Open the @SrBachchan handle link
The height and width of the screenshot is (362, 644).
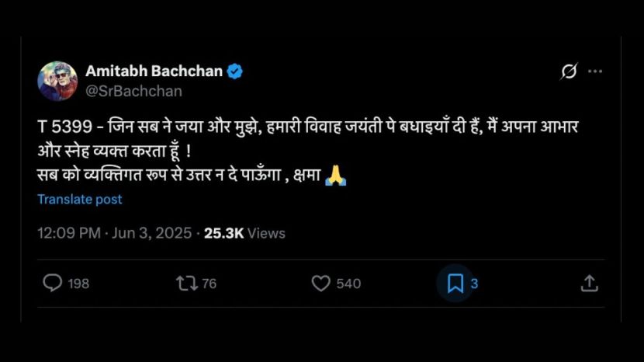click(133, 91)
